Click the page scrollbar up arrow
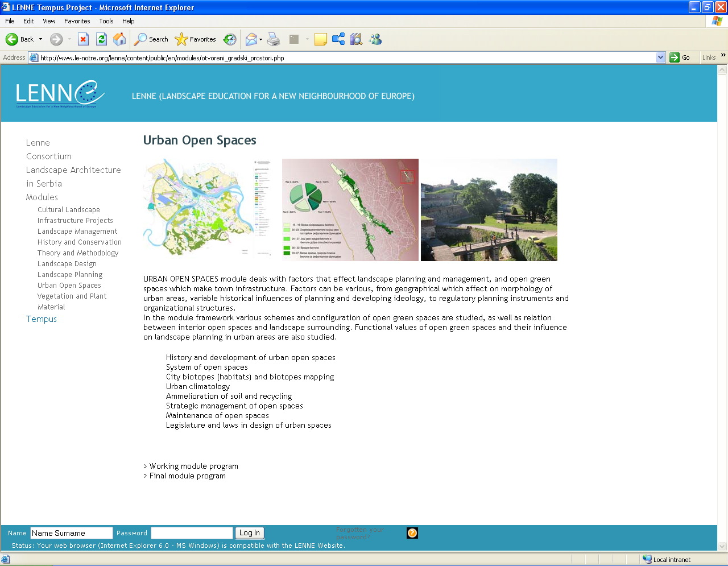This screenshot has height=566, width=728. click(722, 70)
